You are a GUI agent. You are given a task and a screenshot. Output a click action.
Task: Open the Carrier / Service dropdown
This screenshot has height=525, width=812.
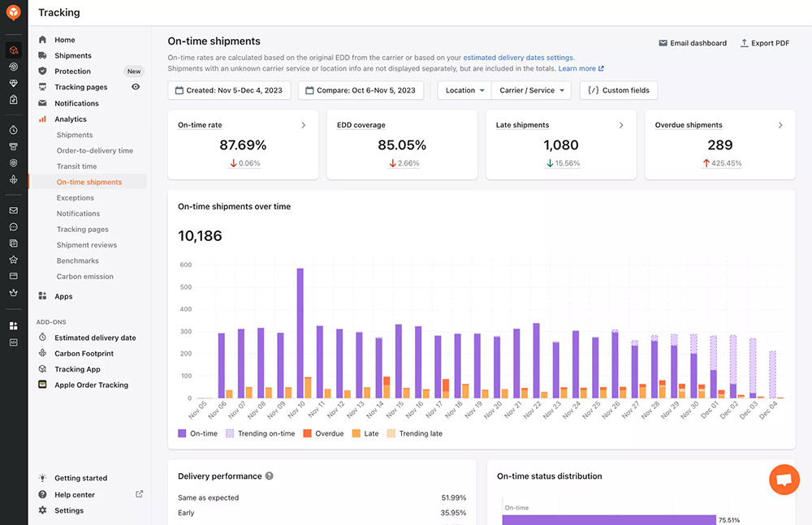coord(531,90)
